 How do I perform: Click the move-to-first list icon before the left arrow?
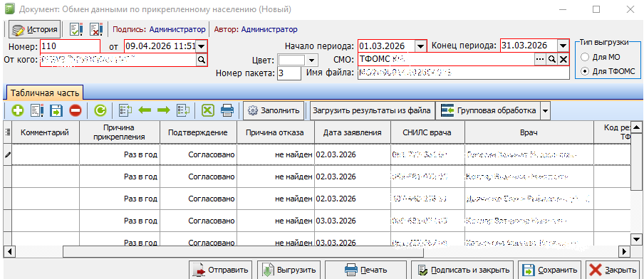pyautogui.click(x=125, y=110)
